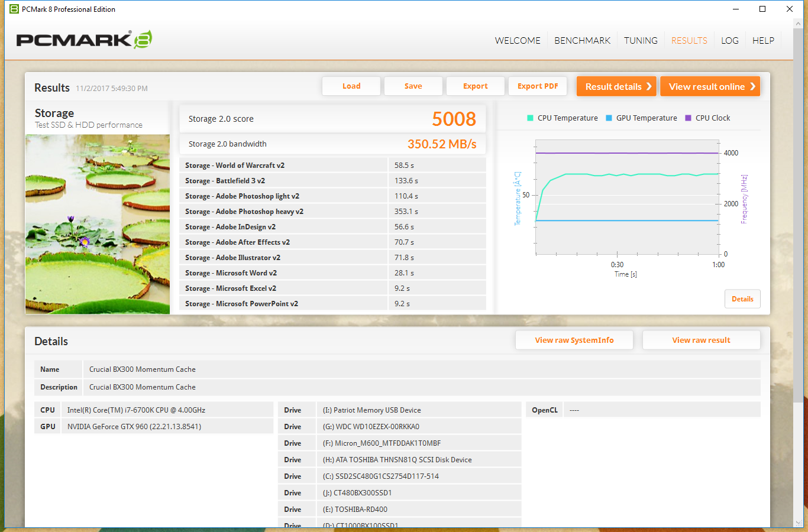808x532 pixels.
Task: Save the benchmark result
Action: pos(413,86)
